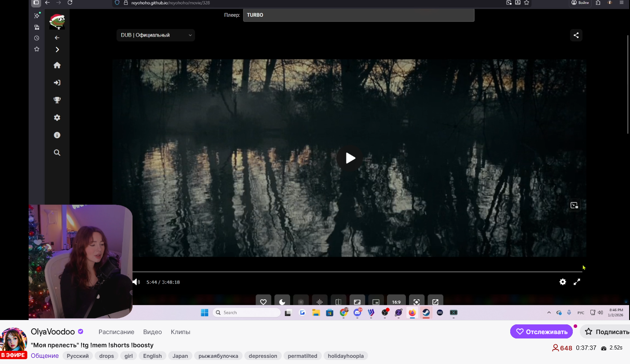Open the video player settings gear

pyautogui.click(x=563, y=282)
